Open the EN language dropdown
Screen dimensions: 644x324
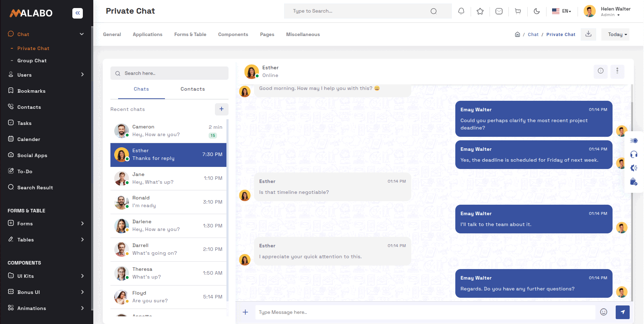pos(562,11)
